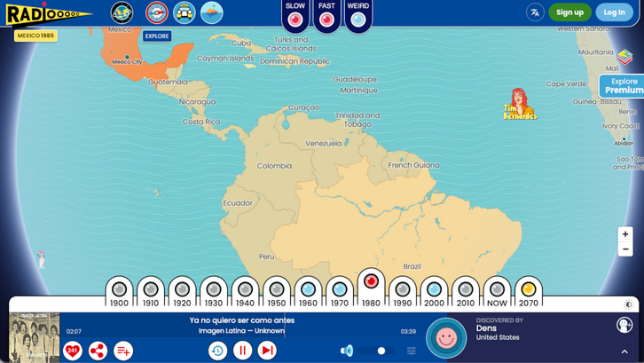Viewport: 644px width, 363px height.
Task: Open the language translation icon
Action: point(535,12)
